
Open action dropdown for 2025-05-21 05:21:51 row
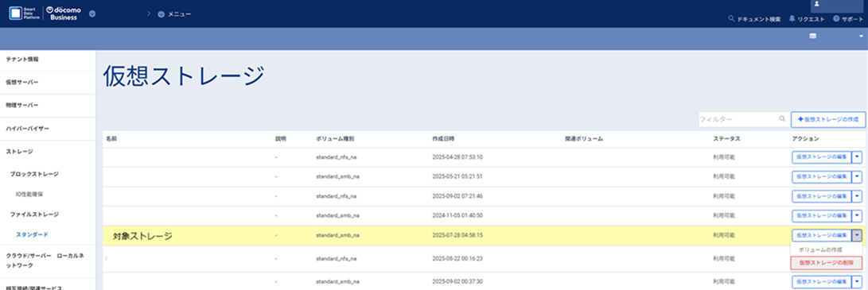coord(858,176)
